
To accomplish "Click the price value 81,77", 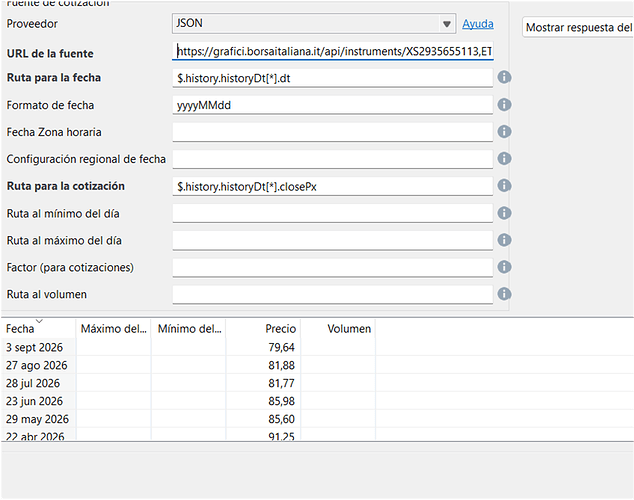I will tap(281, 383).
